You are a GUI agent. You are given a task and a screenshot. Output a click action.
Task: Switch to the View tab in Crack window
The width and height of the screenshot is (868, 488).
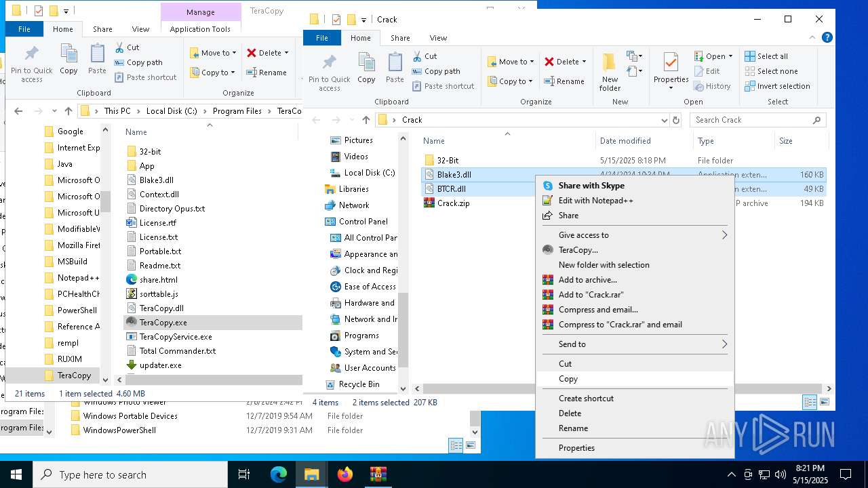coord(438,38)
